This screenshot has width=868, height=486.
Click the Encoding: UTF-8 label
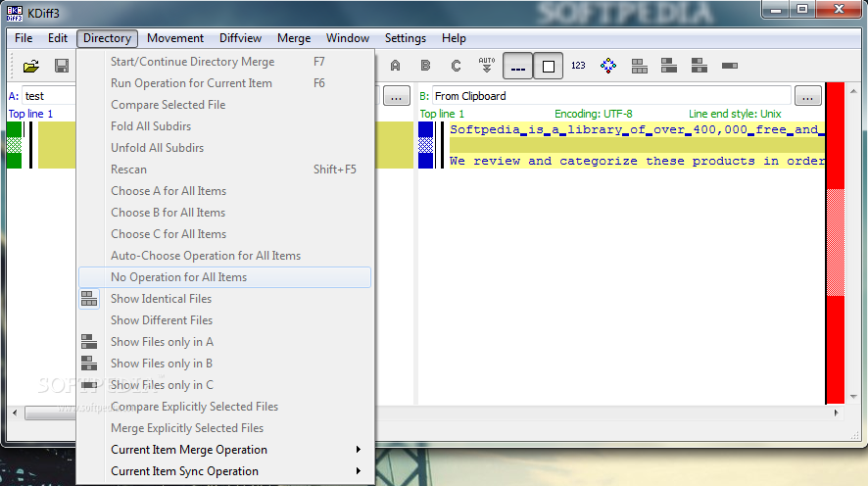click(594, 114)
